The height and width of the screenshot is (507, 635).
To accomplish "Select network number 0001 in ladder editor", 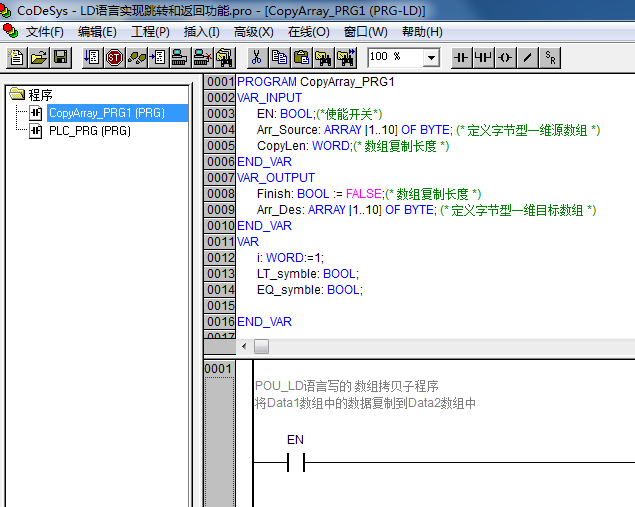I will 219,369.
